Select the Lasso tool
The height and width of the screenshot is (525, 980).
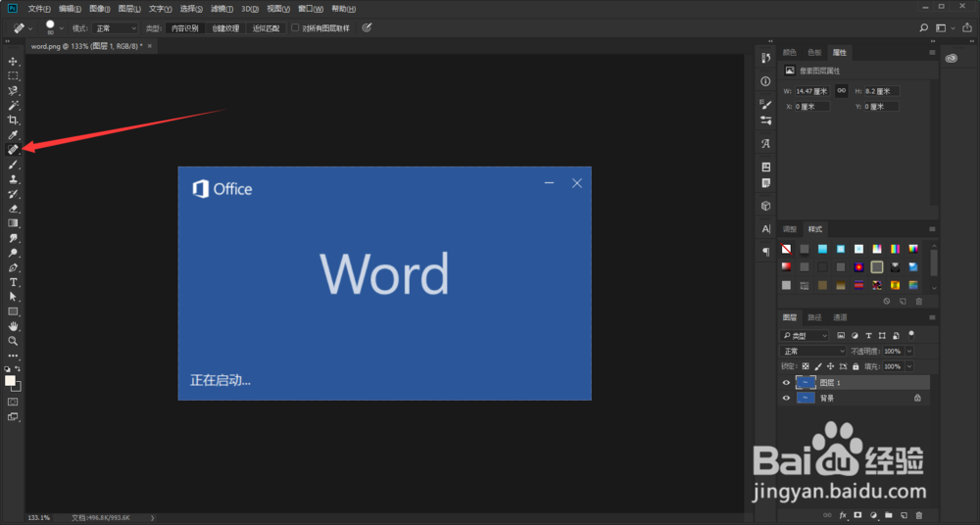(x=13, y=91)
